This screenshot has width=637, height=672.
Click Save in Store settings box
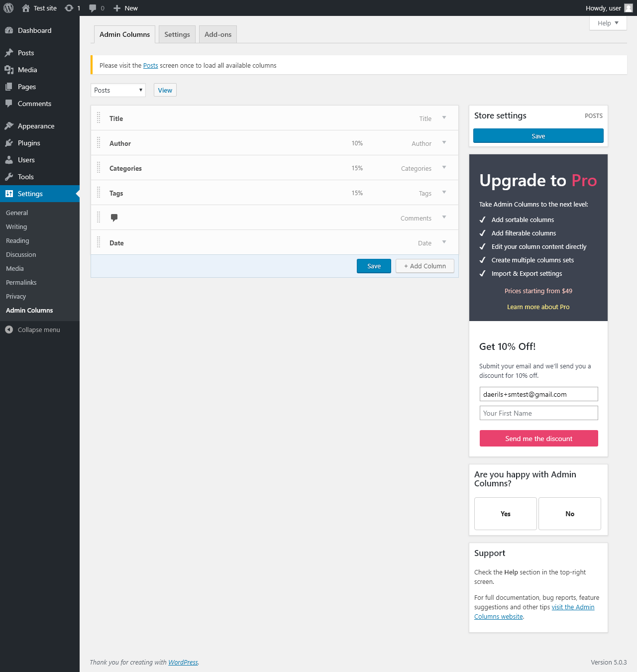(x=538, y=136)
